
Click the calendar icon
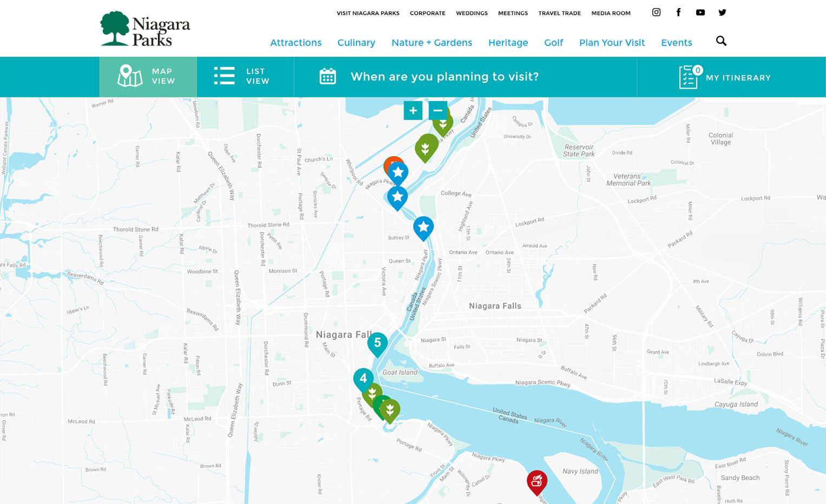coord(327,76)
